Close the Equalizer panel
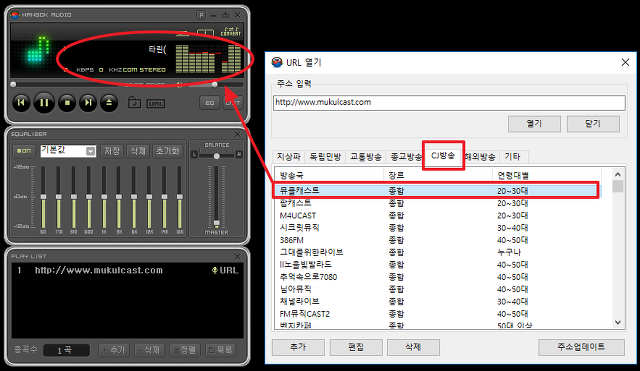Screen dimensions: 640x371 click(x=238, y=134)
